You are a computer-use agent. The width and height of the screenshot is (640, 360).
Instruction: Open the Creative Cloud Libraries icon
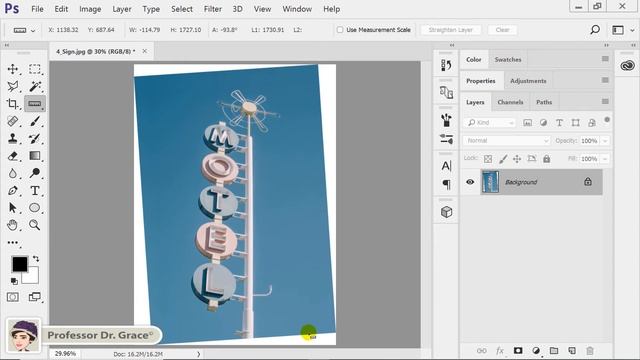pos(627,65)
